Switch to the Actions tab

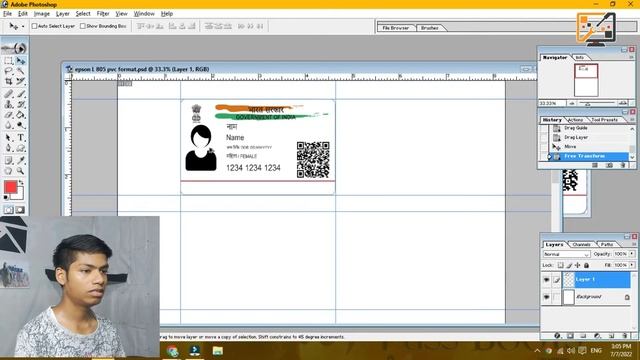click(576, 120)
